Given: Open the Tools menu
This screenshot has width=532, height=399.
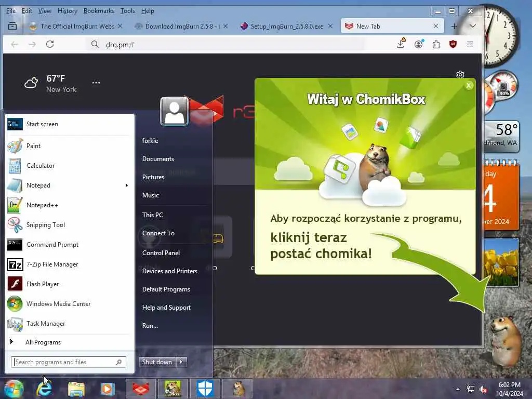Looking at the screenshot, I should tap(128, 11).
